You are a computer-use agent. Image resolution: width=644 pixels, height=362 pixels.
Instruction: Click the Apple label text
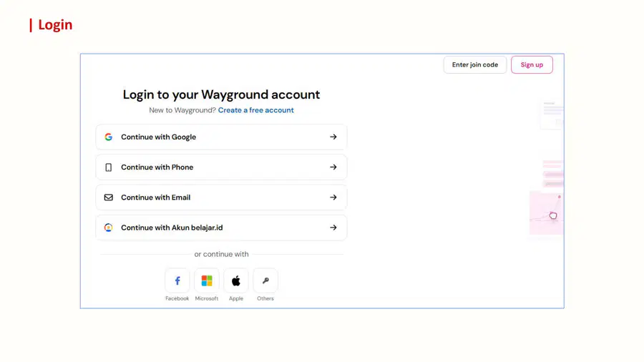[236, 298]
